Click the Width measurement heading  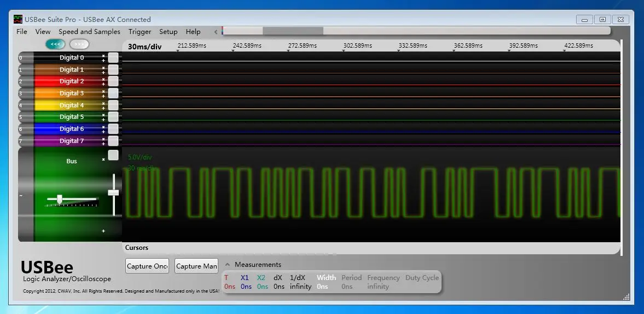pos(327,278)
